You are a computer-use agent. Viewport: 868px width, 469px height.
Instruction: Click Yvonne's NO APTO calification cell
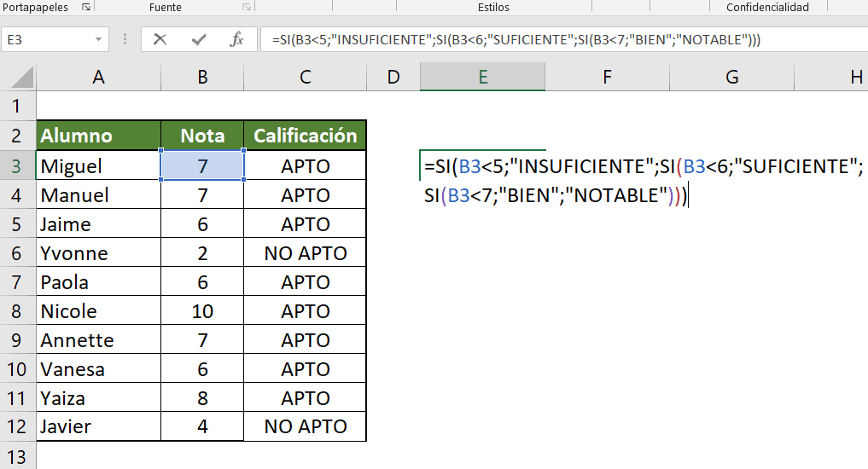(305, 252)
